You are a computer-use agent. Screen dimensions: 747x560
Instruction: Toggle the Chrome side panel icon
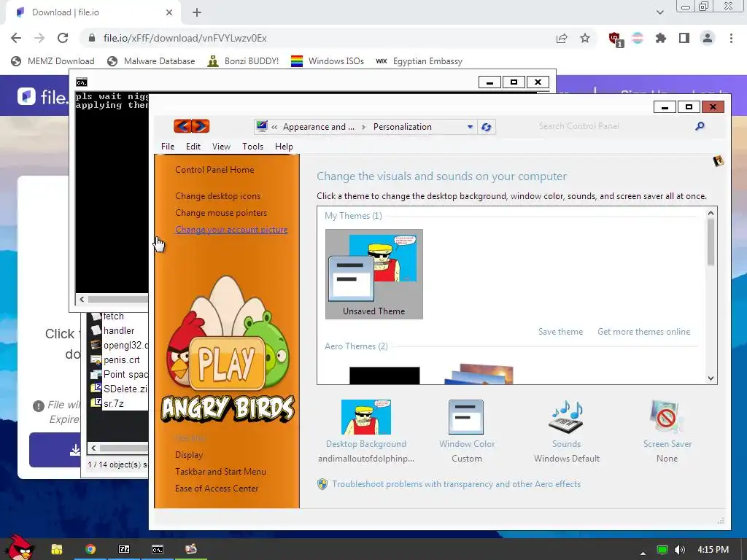click(684, 38)
